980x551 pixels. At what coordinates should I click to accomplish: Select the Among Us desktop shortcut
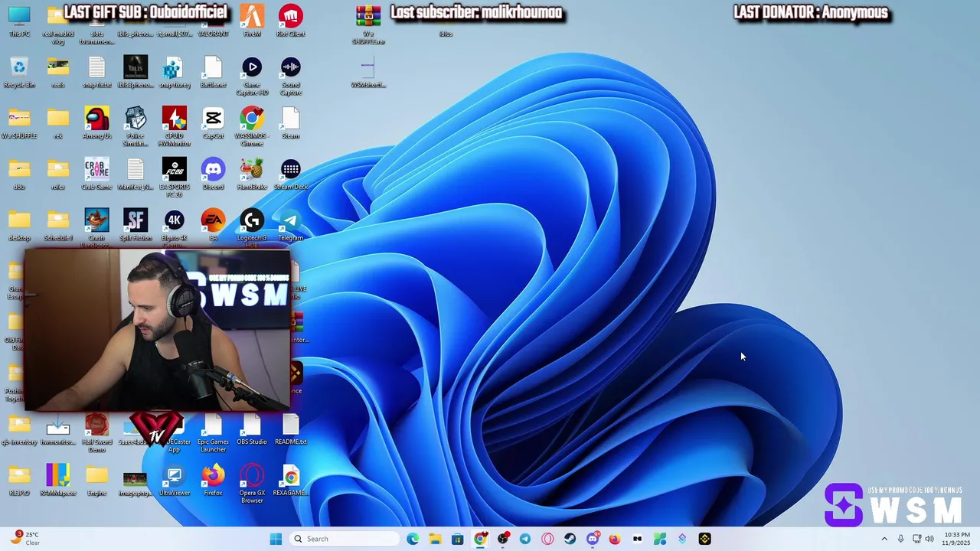[x=96, y=122]
